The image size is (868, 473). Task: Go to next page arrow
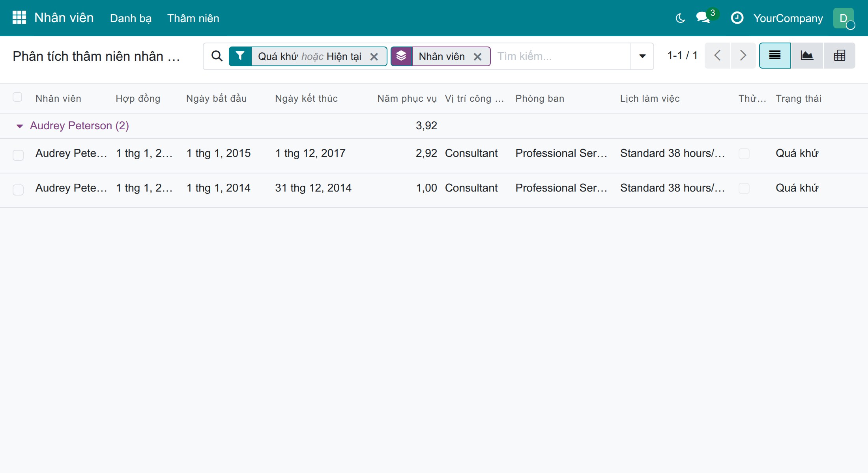click(743, 56)
